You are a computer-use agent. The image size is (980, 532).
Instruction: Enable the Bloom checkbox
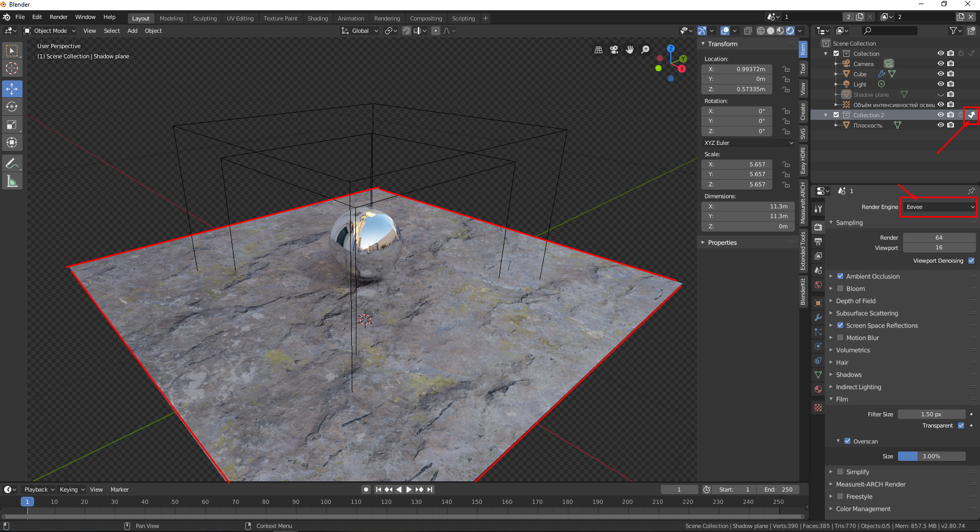(x=840, y=289)
